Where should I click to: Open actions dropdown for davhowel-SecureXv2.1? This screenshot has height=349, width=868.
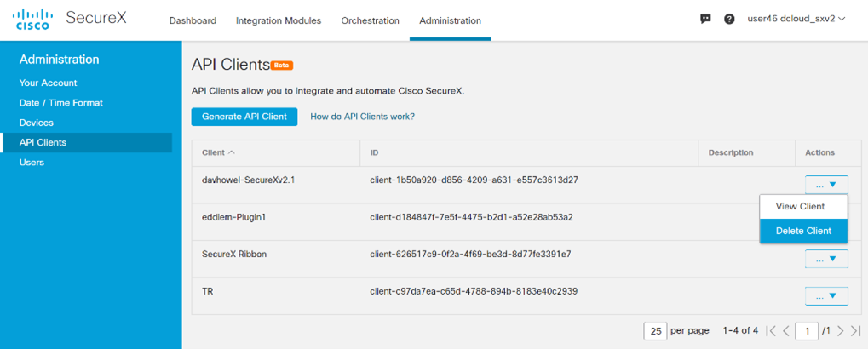click(826, 184)
